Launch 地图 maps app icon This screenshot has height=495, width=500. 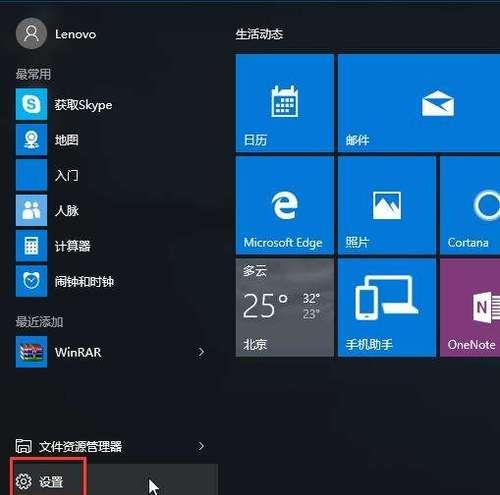pyautogui.click(x=31, y=140)
